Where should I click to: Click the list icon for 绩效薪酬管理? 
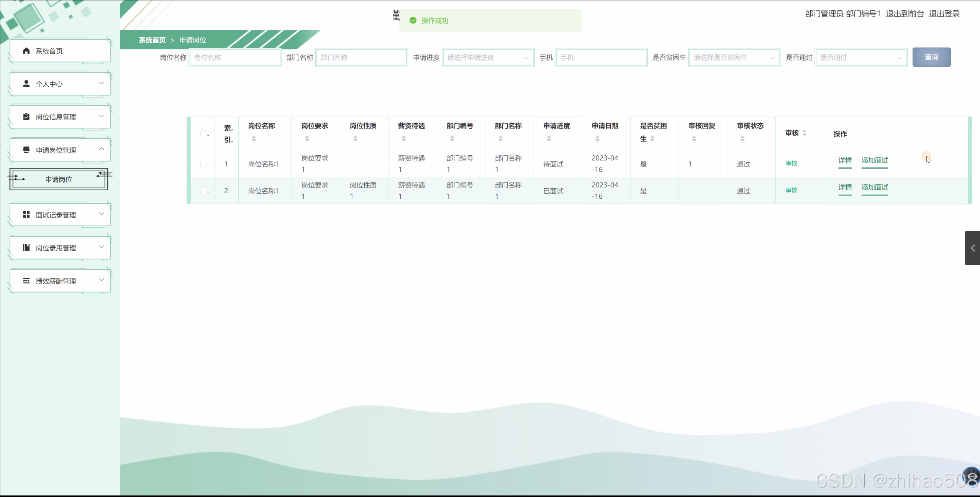(x=26, y=281)
